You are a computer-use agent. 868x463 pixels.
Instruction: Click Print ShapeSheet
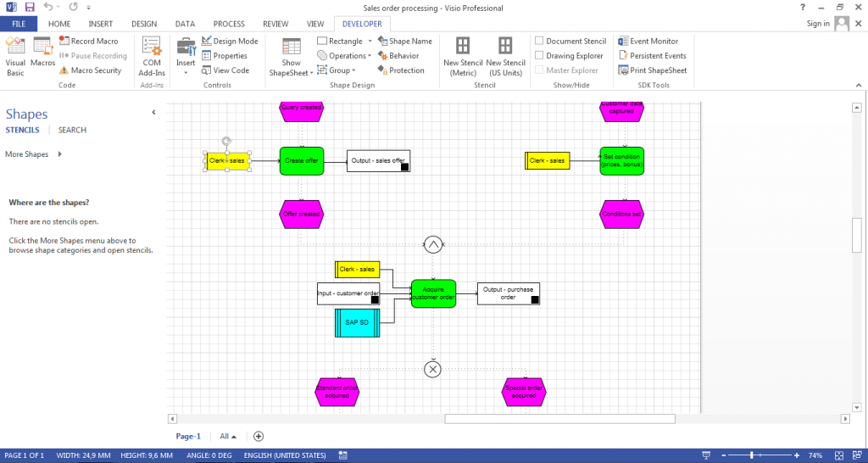(x=653, y=70)
